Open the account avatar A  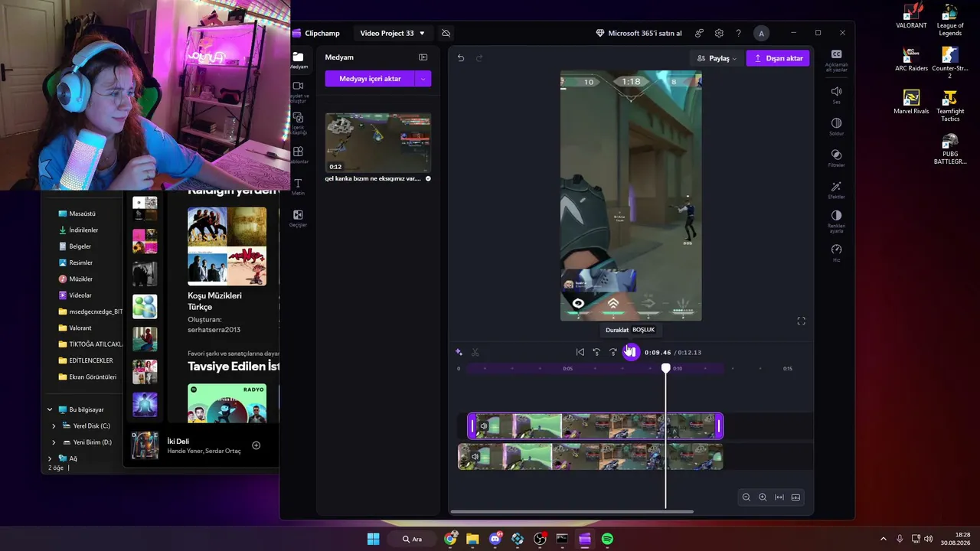click(761, 34)
